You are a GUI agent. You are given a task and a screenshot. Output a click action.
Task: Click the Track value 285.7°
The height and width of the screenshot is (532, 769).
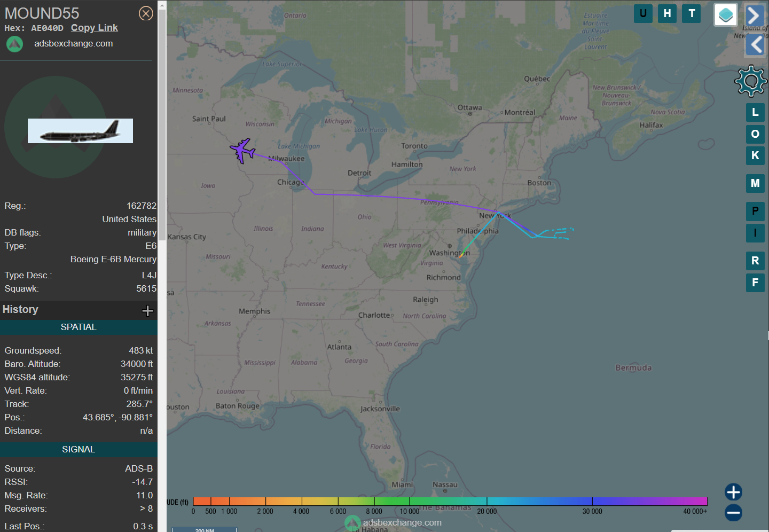[x=139, y=404]
